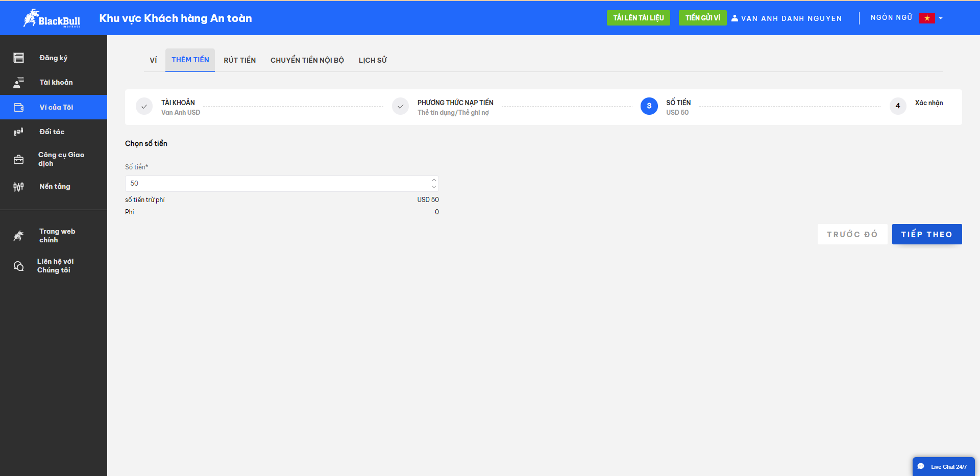
Task: Click the Đối tác partner icon
Action: pos(19,132)
